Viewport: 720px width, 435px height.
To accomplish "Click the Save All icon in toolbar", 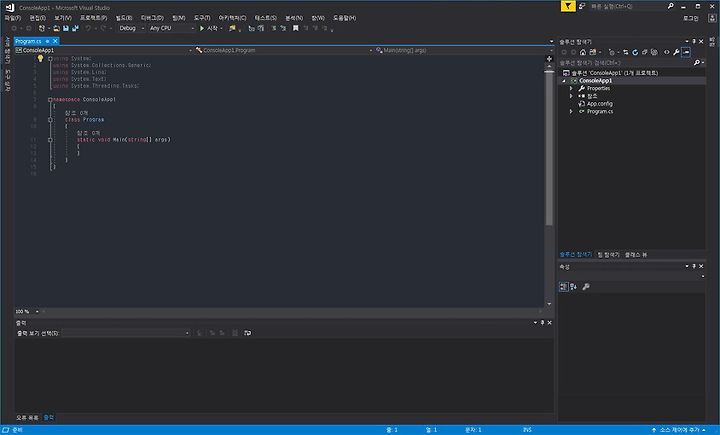I will 75,28.
